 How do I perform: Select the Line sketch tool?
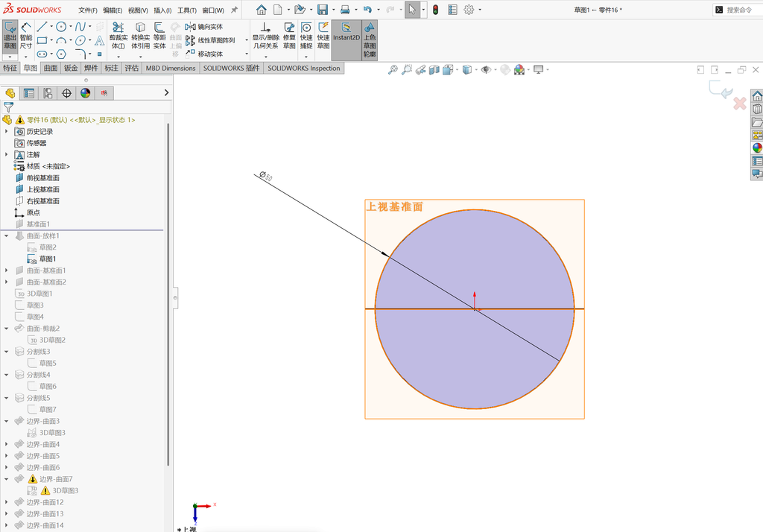(x=42, y=27)
